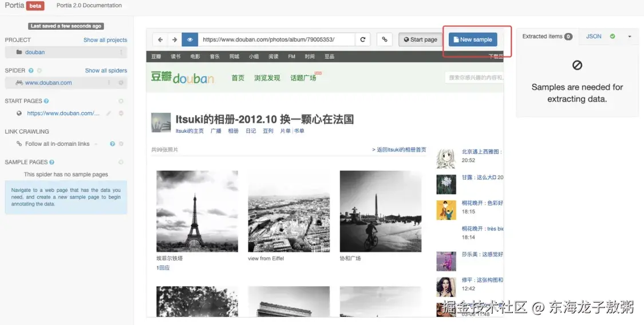
Task: Click the SPIDER help question icon
Action: [31, 70]
